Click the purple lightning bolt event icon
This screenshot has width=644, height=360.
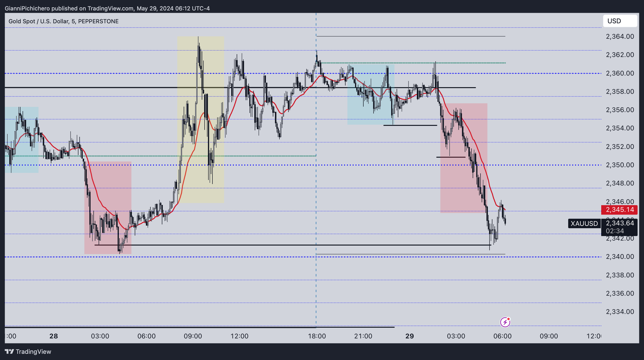coord(505,322)
